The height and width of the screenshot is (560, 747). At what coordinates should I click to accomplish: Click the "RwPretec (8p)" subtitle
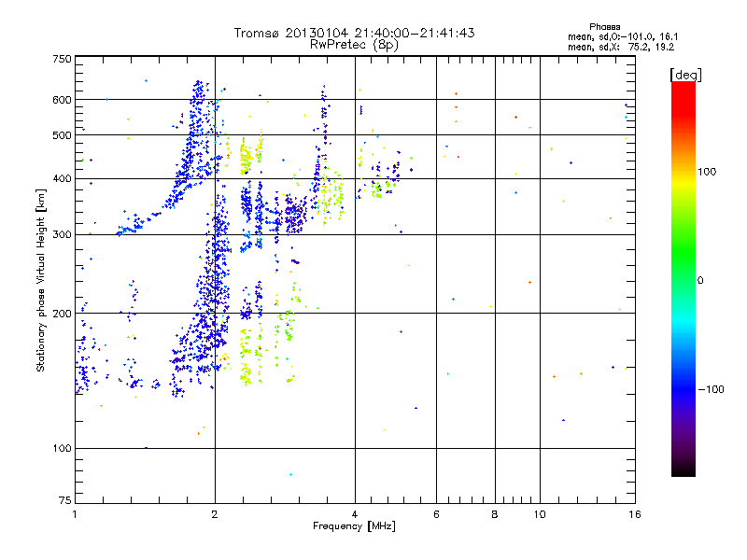tap(354, 45)
